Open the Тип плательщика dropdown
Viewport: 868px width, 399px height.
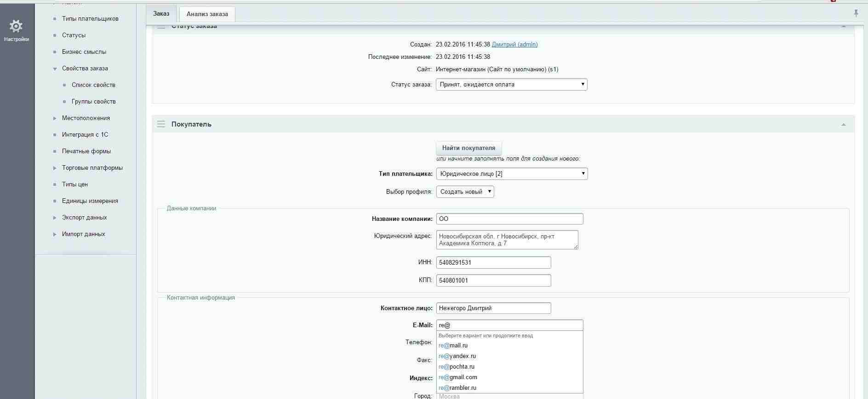pyautogui.click(x=512, y=173)
